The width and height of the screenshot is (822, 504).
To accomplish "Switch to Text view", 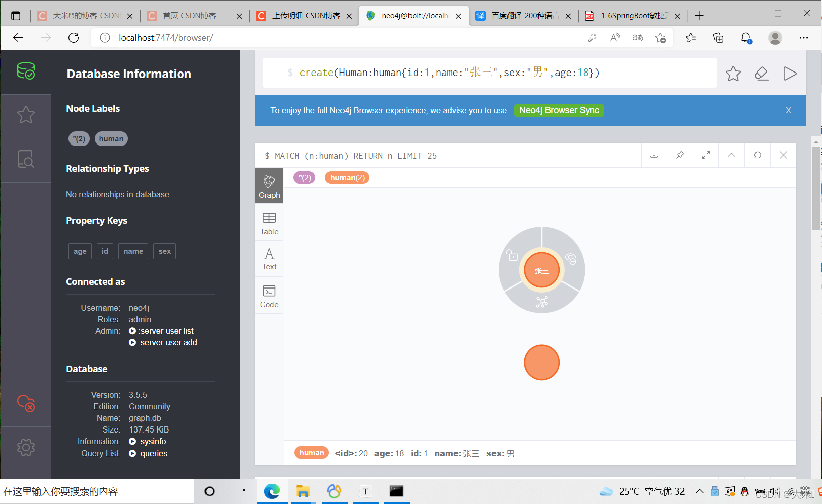I will tap(269, 259).
